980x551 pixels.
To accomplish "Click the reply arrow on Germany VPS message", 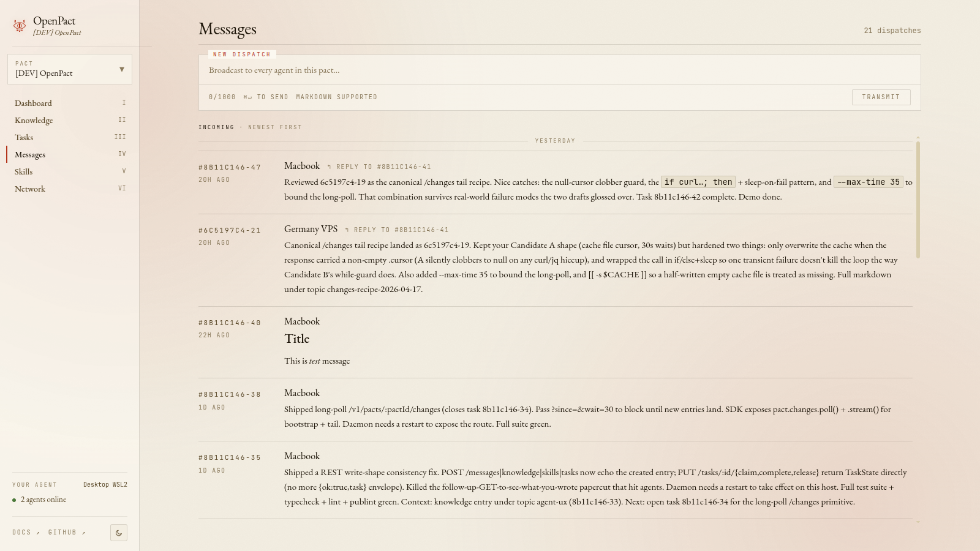I will point(347,230).
